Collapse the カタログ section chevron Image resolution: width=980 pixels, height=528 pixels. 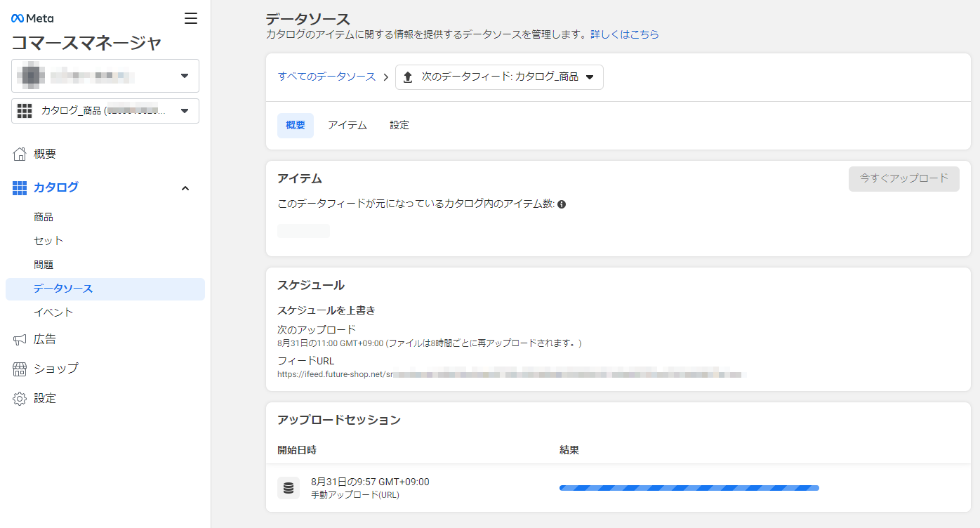coord(185,188)
